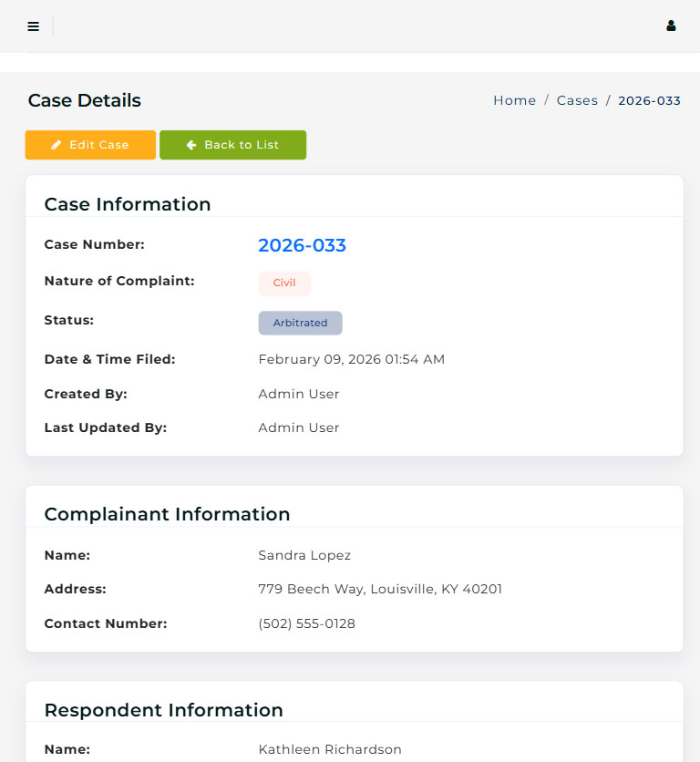Click complainant name Sandra Lopez
This screenshot has height=762, width=700.
tap(304, 555)
